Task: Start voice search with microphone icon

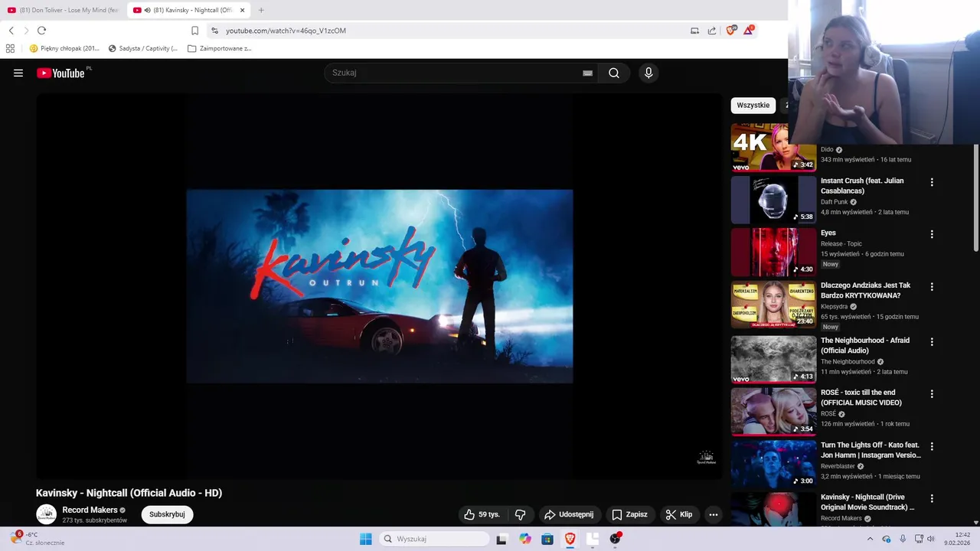Action: 648,73
